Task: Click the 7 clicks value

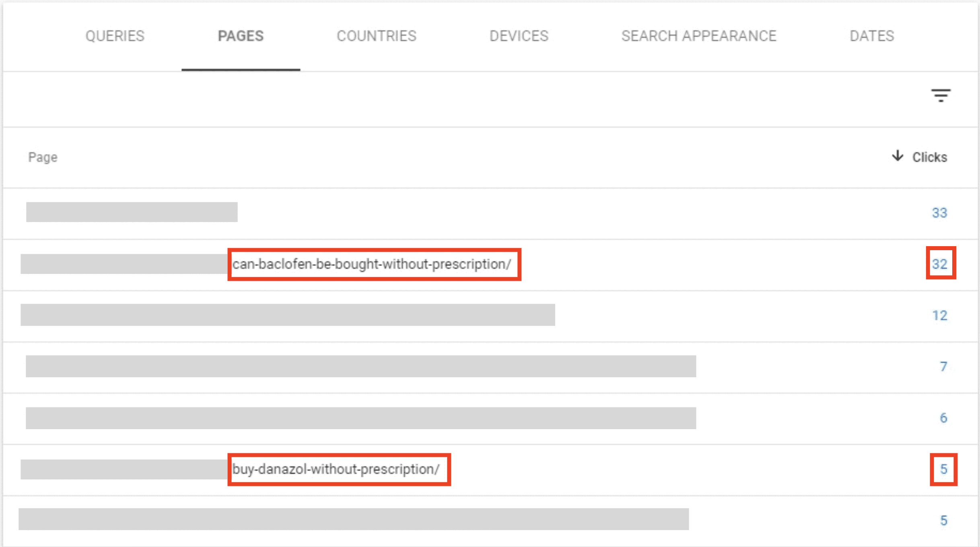Action: (x=943, y=367)
